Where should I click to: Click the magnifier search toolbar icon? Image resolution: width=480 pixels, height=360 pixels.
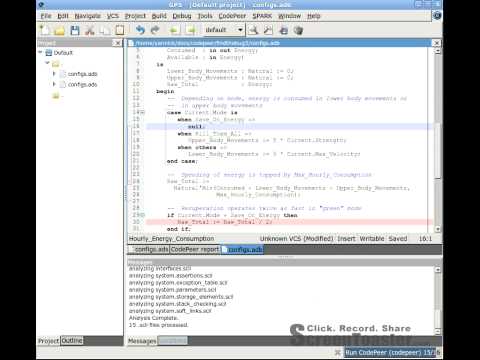253,30
